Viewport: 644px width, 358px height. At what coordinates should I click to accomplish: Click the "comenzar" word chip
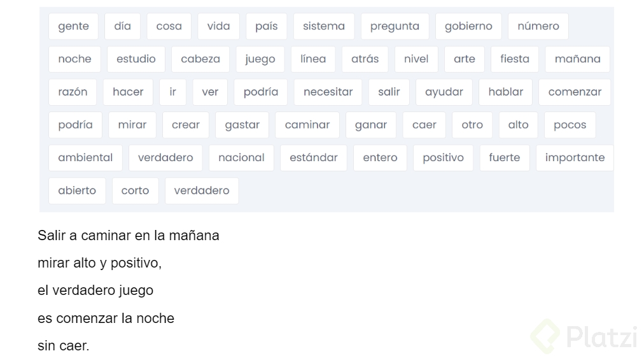[x=574, y=92]
